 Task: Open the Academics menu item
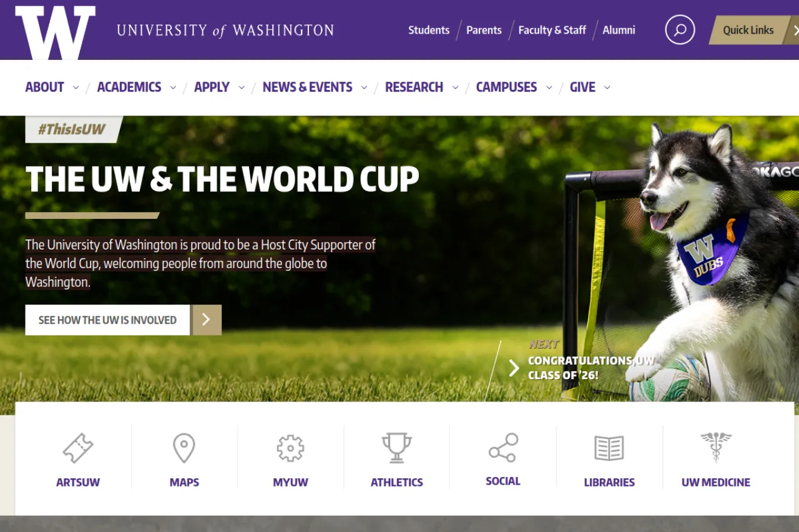(129, 87)
